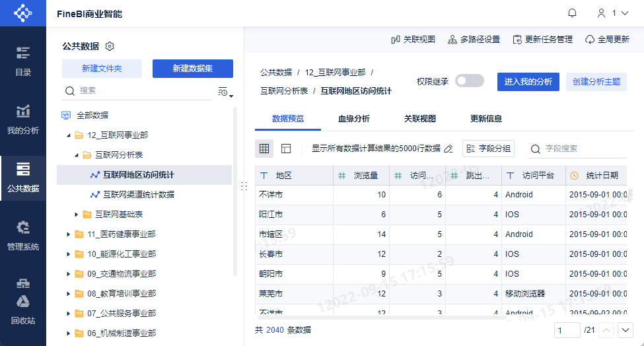Collapse the 12_互联网事业部 folder
Image resolution: width=644 pixels, height=346 pixels.
(x=69, y=135)
